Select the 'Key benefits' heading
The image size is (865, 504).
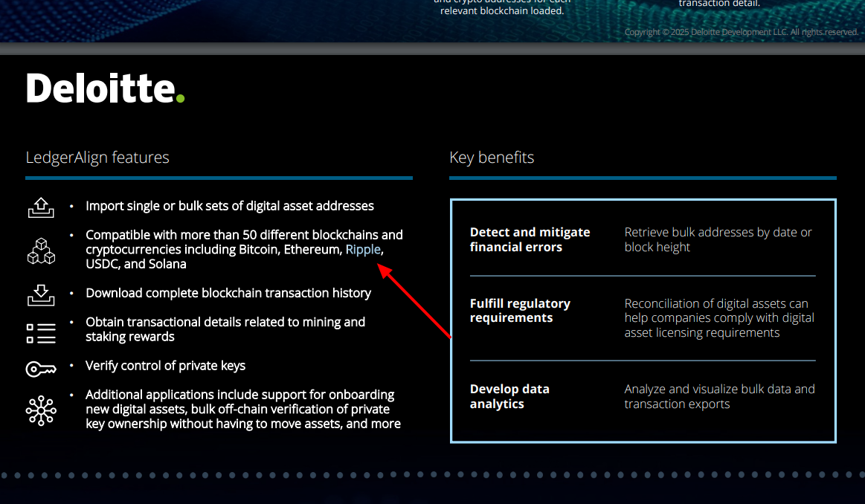[492, 158]
